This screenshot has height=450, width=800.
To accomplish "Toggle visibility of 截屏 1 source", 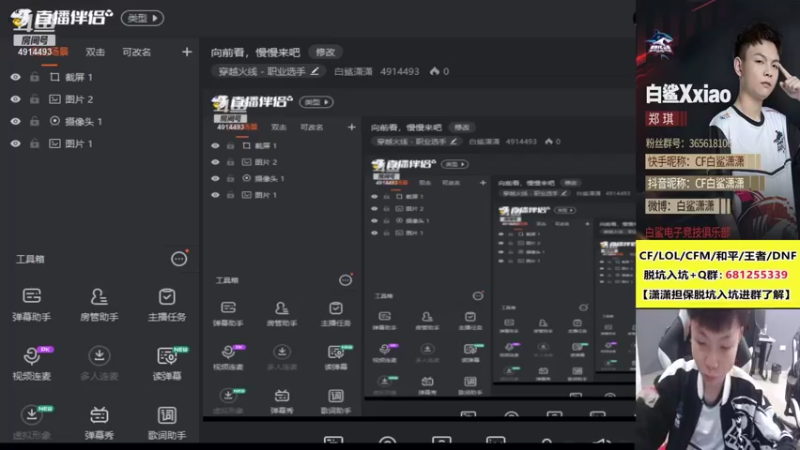I will click(16, 77).
